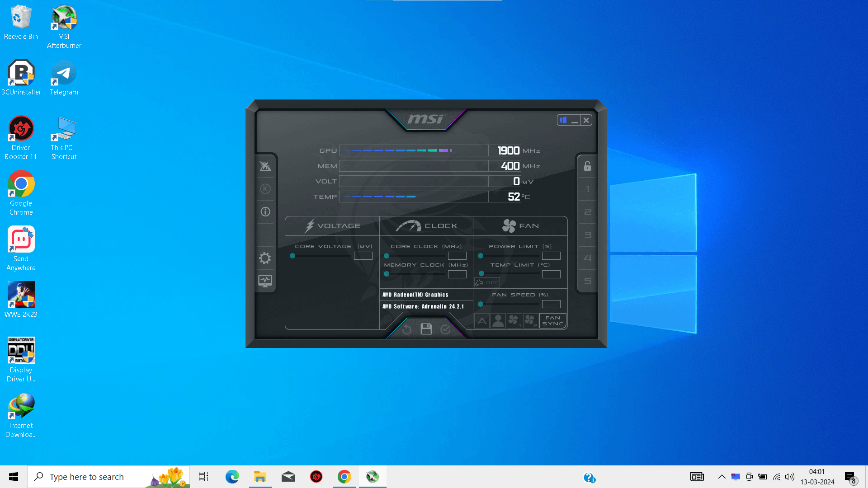Open Mail app from taskbar
The width and height of the screenshot is (868, 488).
pos(288,477)
